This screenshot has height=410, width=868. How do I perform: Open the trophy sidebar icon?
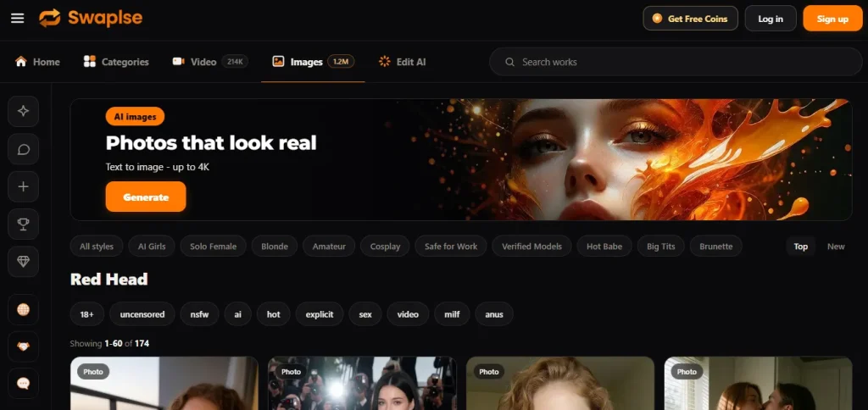(x=23, y=224)
